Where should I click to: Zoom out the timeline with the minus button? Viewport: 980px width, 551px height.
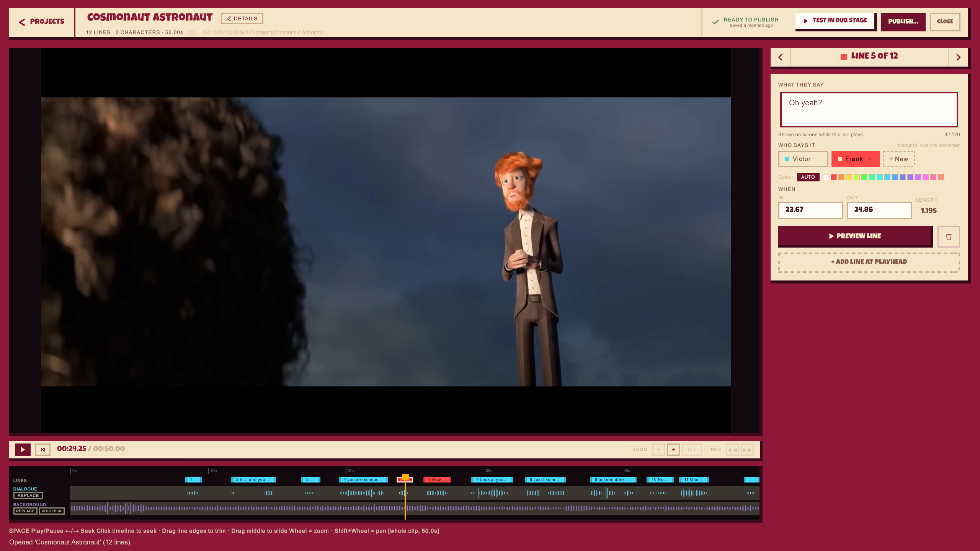(658, 449)
